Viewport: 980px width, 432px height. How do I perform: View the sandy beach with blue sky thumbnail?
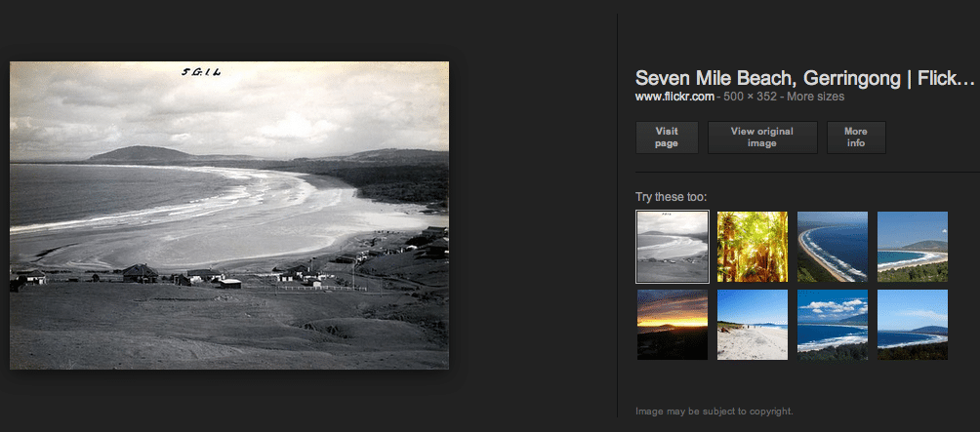[x=753, y=325]
